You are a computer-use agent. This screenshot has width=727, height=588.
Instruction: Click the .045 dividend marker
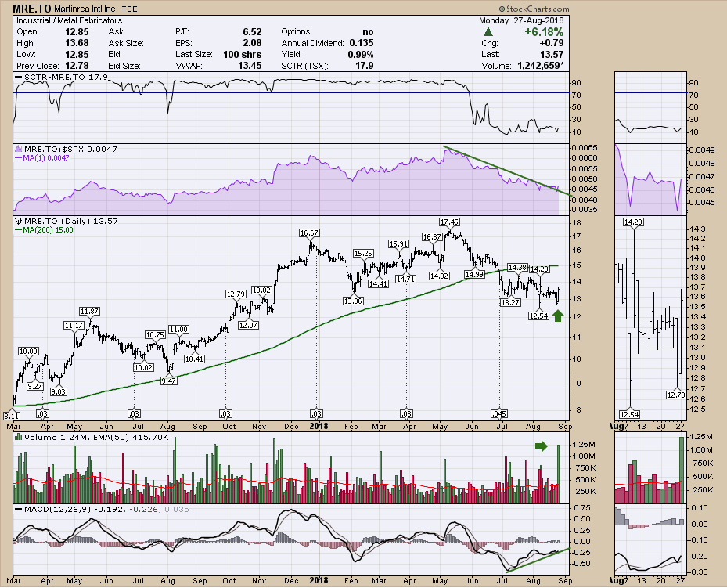coord(499,413)
